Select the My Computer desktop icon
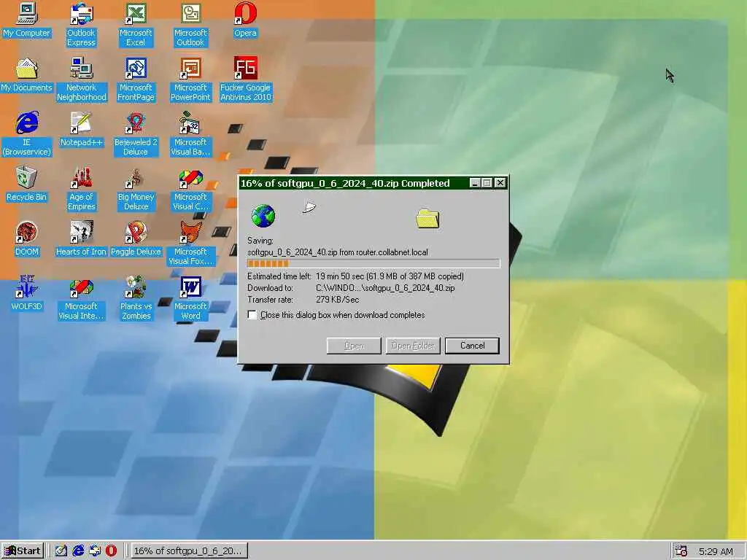 [27, 20]
